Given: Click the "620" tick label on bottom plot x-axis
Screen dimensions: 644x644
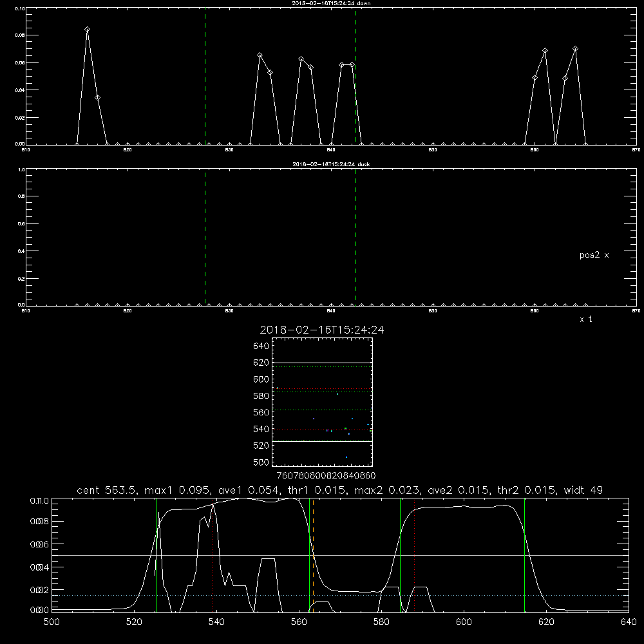Looking at the screenshot, I should (546, 622).
